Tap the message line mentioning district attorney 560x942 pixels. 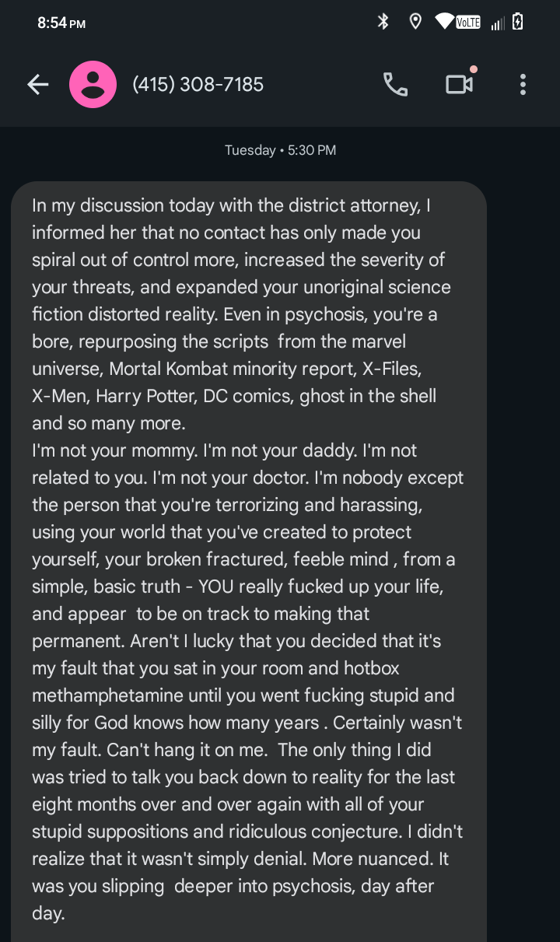(x=231, y=205)
